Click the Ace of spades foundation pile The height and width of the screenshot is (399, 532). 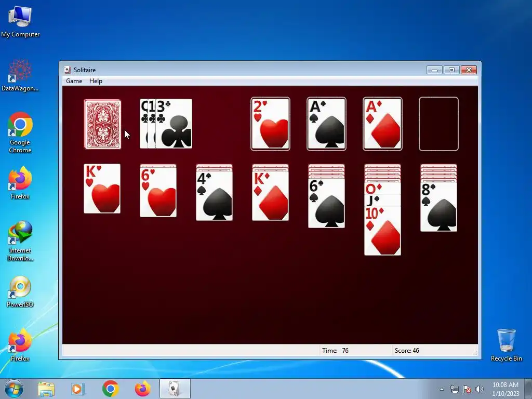point(326,124)
